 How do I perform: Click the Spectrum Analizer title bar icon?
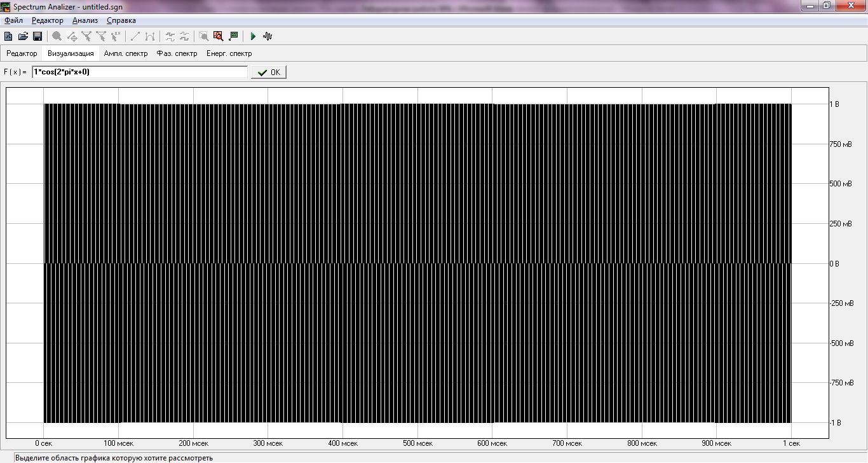tap(6, 6)
